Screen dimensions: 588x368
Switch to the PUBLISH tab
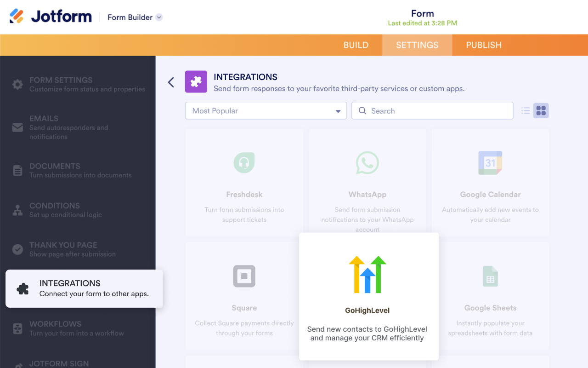tap(483, 45)
